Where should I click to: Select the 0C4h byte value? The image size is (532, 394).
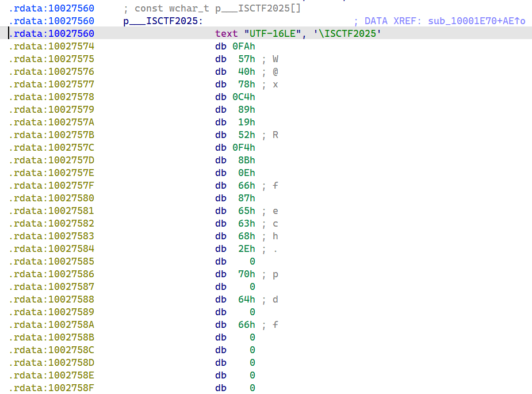click(x=244, y=97)
